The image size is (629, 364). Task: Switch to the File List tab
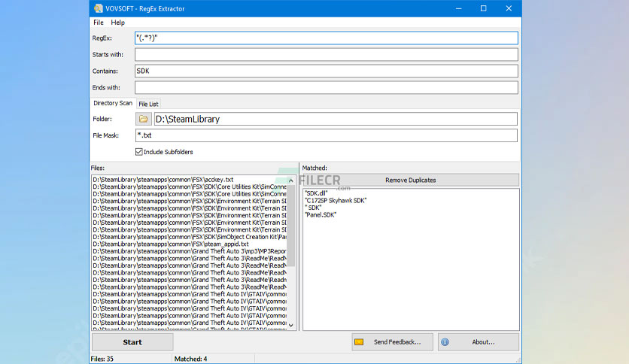click(x=148, y=104)
